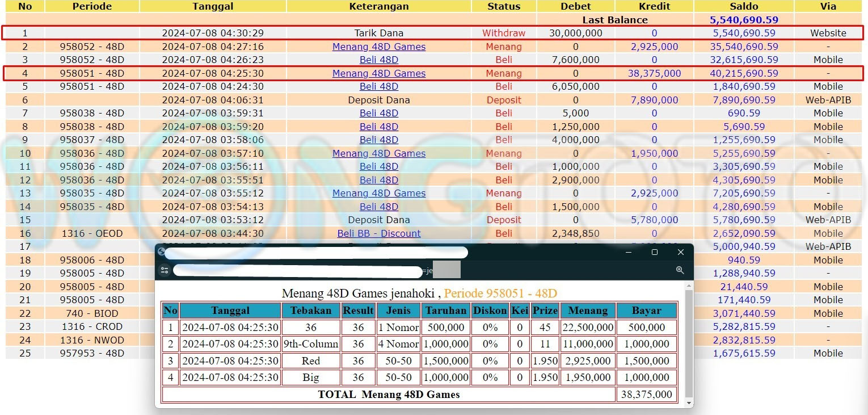
Task: Open Beli 48D link with 5,000 debet
Action: point(379,113)
